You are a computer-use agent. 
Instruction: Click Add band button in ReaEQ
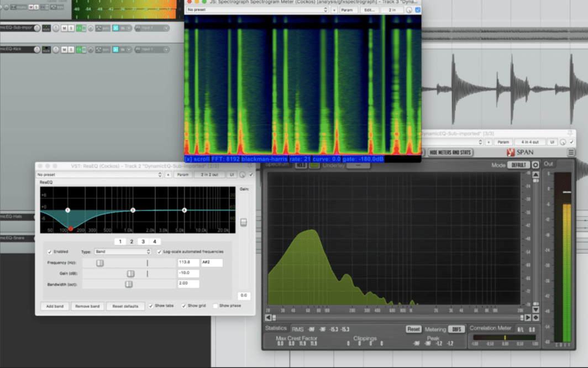click(x=55, y=306)
